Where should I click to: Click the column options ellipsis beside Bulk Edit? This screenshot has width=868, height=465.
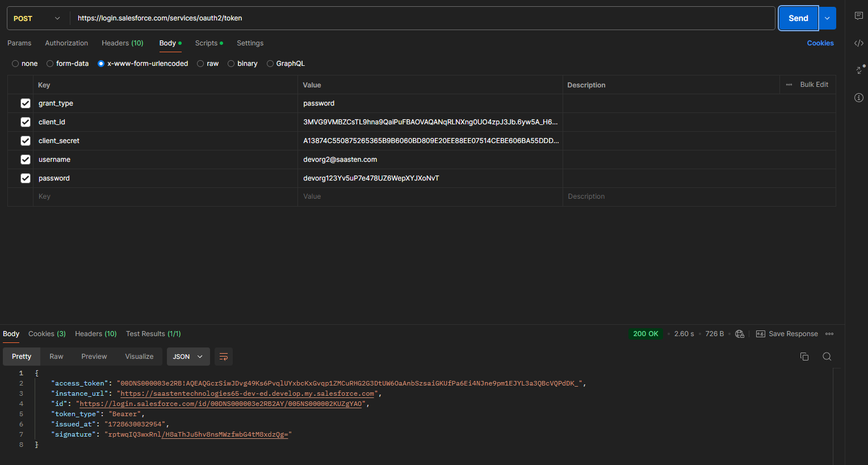789,85
